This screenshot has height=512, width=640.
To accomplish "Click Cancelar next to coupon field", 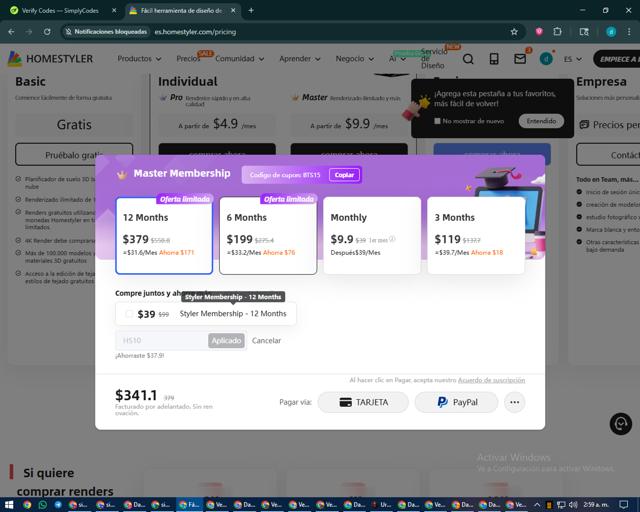I will coord(266,341).
